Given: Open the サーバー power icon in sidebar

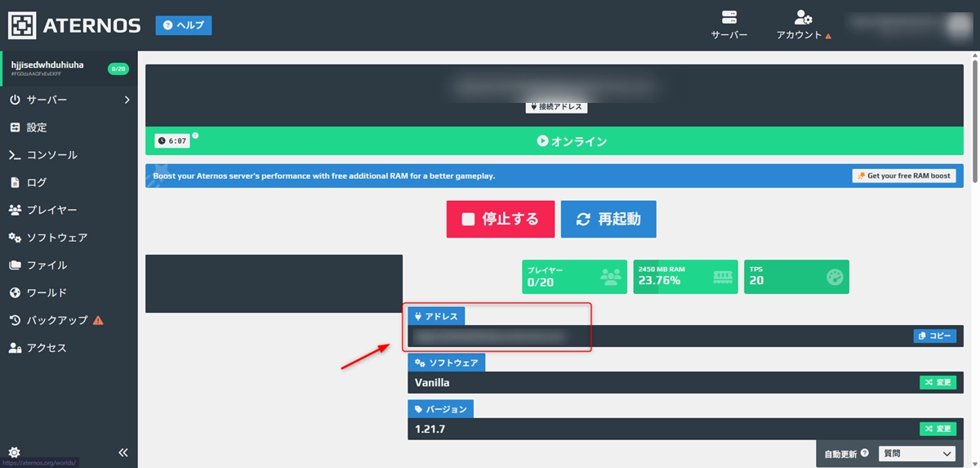Looking at the screenshot, I should 15,100.
